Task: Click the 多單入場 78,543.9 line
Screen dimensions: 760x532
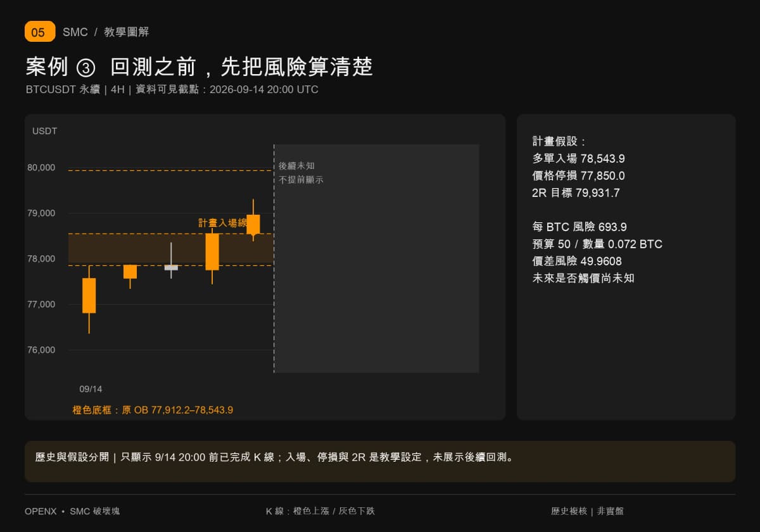Action: (x=578, y=159)
